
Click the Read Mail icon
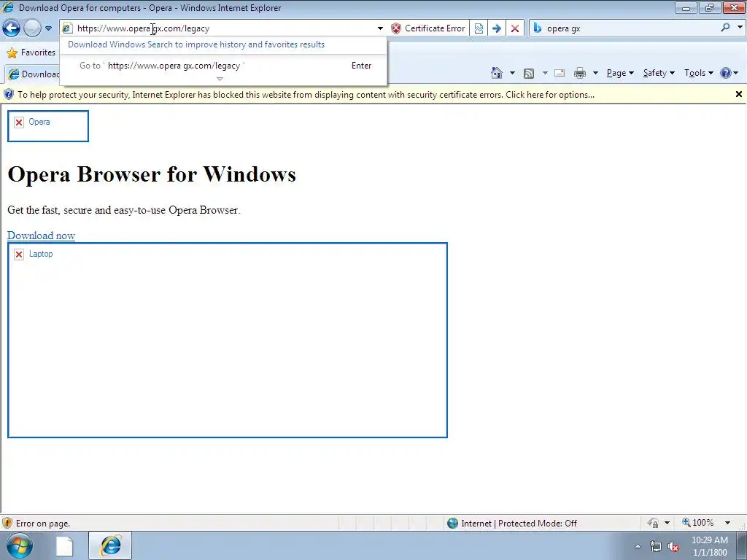pos(560,73)
